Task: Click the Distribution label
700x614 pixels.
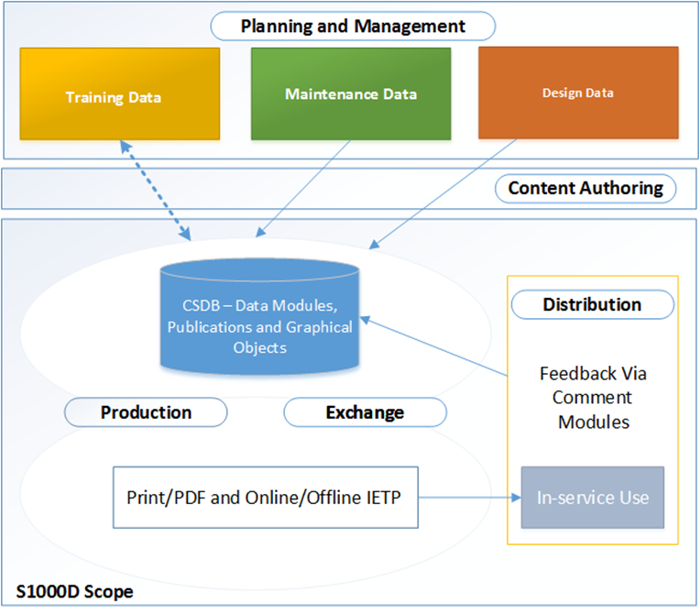Action: (592, 304)
